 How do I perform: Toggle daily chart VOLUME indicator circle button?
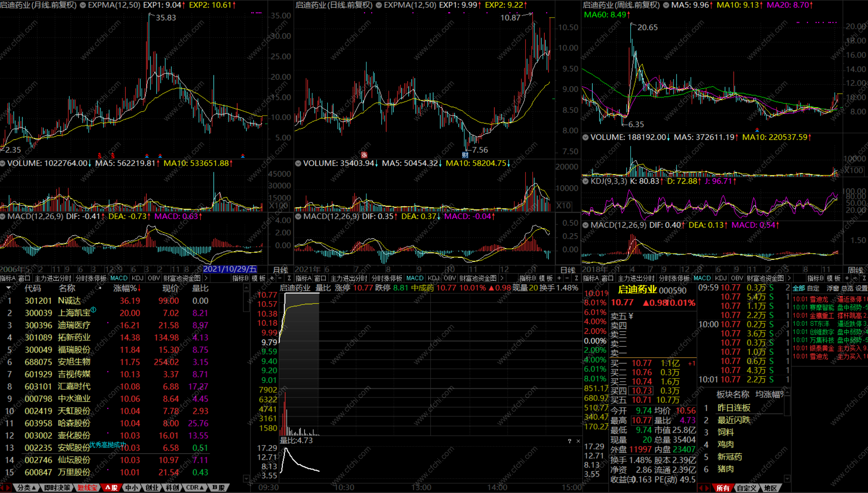click(x=298, y=163)
